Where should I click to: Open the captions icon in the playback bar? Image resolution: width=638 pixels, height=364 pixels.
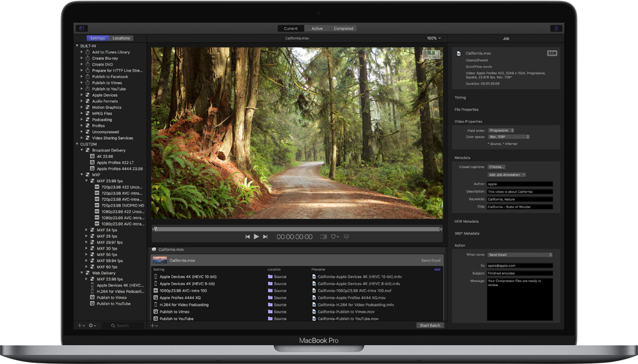[x=347, y=237]
